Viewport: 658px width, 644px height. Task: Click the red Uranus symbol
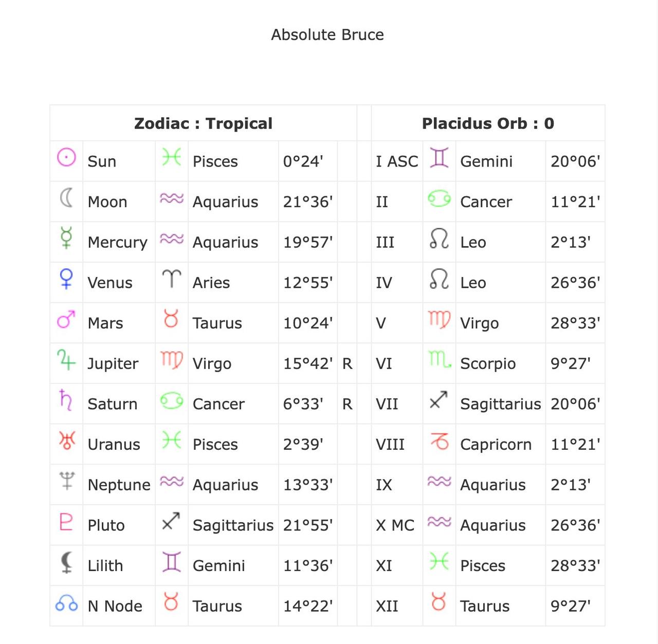(x=67, y=440)
